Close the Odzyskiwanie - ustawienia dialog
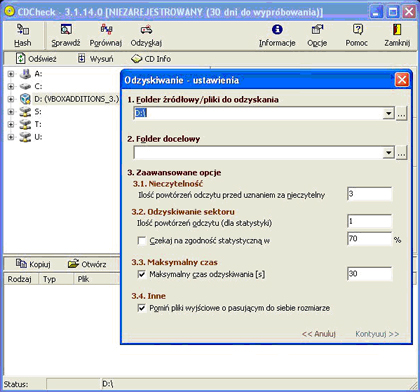This screenshot has width=420, height=392. coord(402,80)
